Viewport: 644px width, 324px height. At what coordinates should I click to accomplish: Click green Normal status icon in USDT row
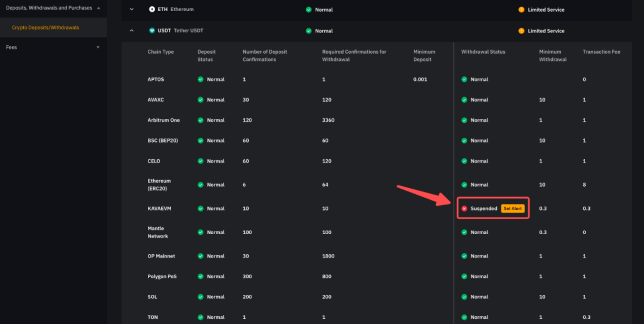(x=309, y=31)
